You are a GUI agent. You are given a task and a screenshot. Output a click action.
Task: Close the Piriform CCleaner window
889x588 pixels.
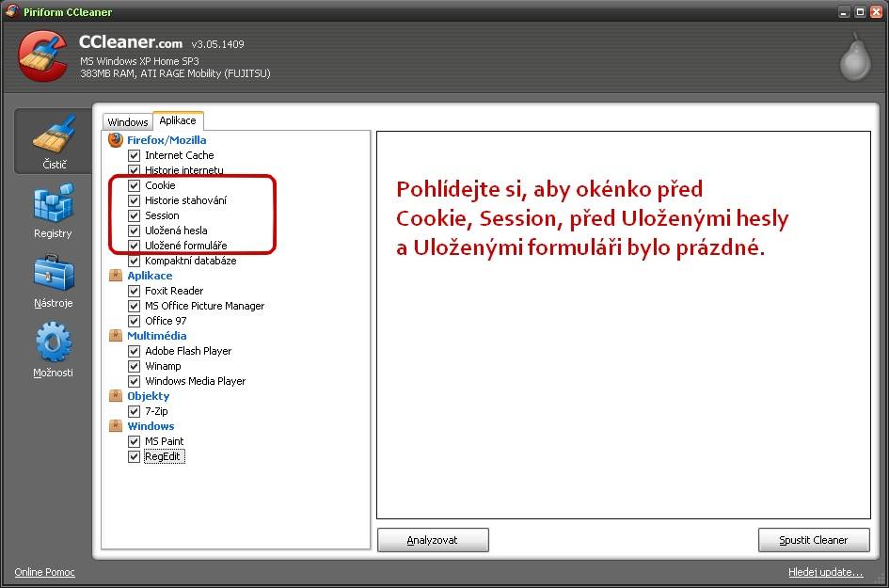[876, 12]
